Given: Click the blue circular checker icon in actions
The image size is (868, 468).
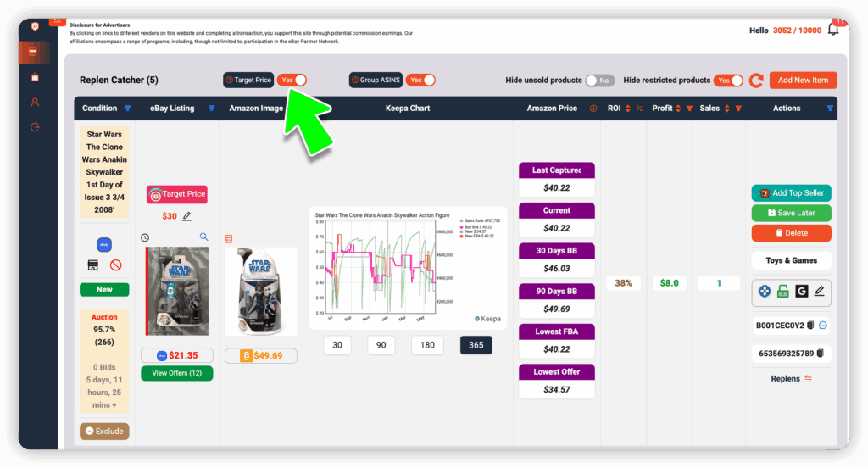Looking at the screenshot, I should 765,292.
